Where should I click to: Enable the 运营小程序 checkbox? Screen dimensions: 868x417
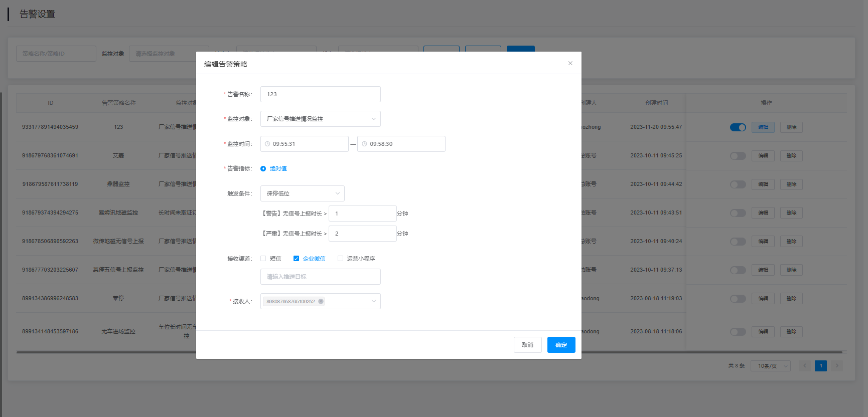[340, 259]
